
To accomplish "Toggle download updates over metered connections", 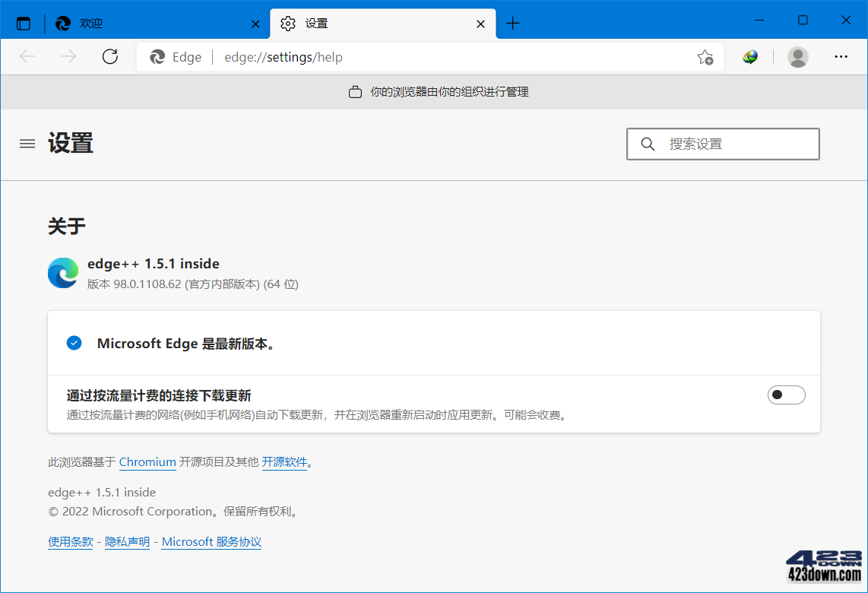I will [786, 395].
